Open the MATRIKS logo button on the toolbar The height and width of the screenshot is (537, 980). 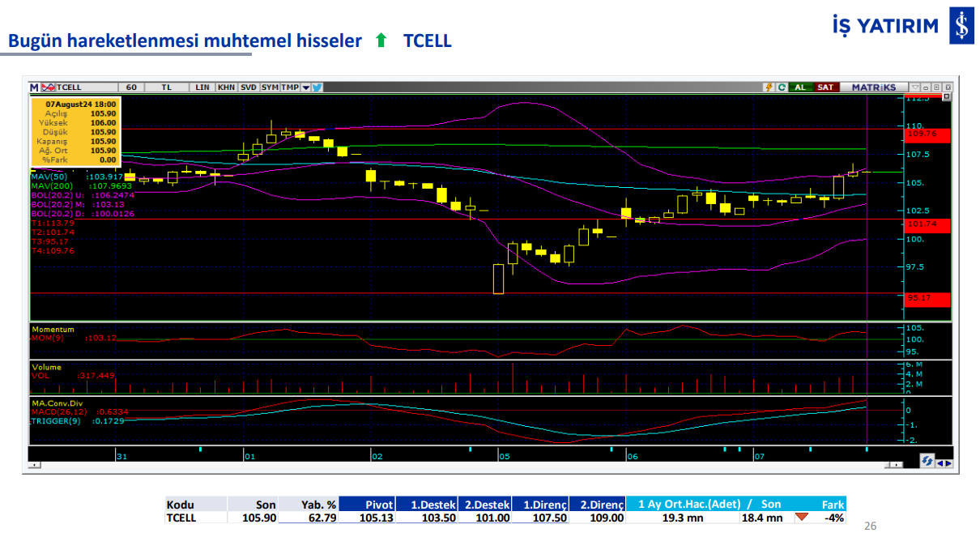click(x=874, y=87)
